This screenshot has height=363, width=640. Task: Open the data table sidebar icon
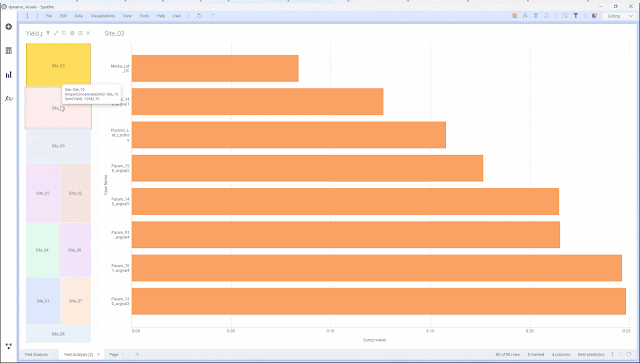pyautogui.click(x=9, y=51)
